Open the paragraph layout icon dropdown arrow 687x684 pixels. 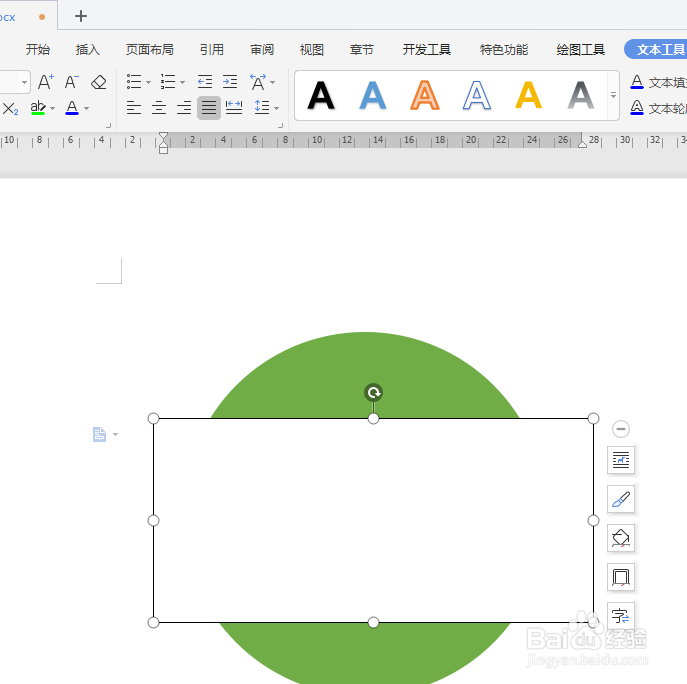(115, 434)
